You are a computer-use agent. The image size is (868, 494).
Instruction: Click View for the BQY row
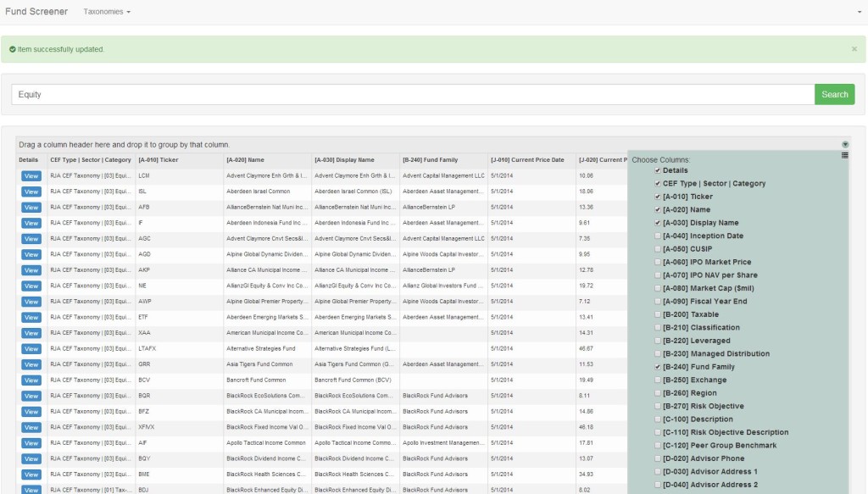(x=31, y=459)
